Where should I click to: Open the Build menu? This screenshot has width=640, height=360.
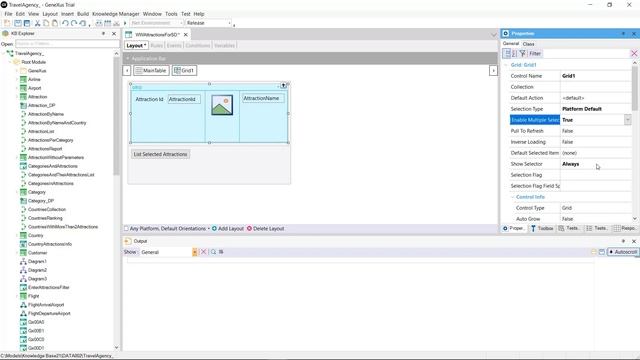click(x=83, y=14)
